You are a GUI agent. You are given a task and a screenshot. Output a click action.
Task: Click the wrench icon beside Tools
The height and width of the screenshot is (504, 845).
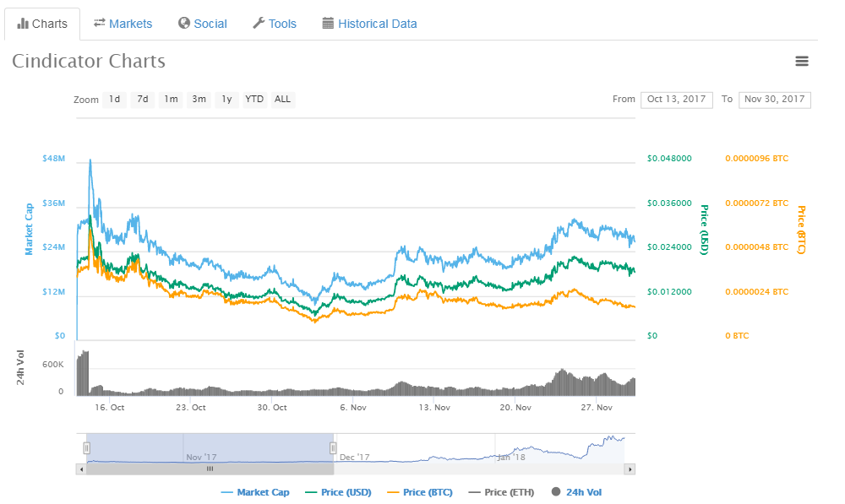[259, 23]
